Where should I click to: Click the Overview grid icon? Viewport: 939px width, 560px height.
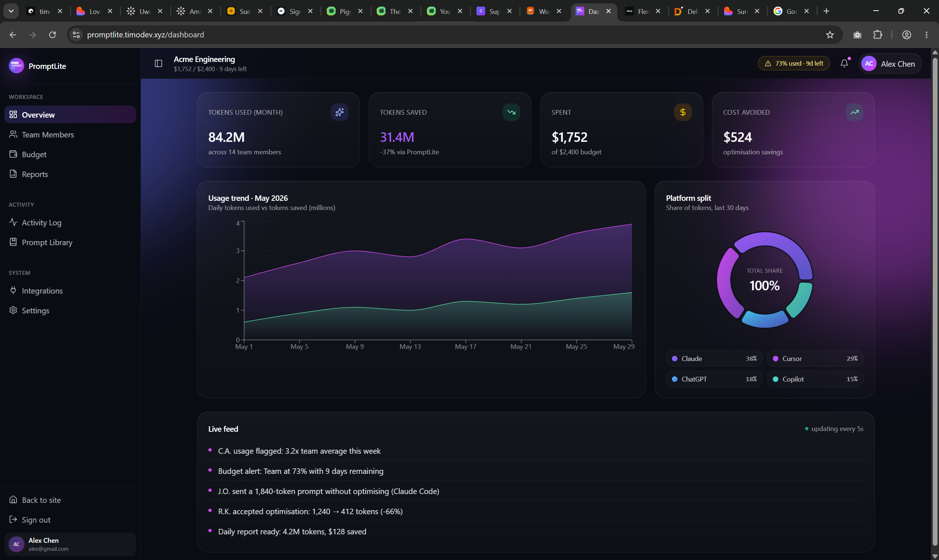tap(13, 114)
